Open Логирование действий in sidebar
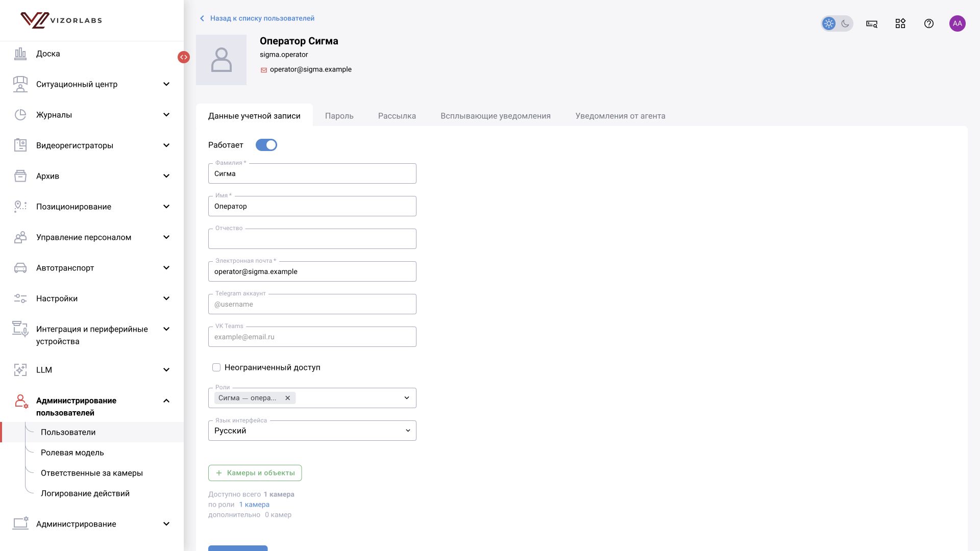Image resolution: width=980 pixels, height=551 pixels. pos(85,493)
